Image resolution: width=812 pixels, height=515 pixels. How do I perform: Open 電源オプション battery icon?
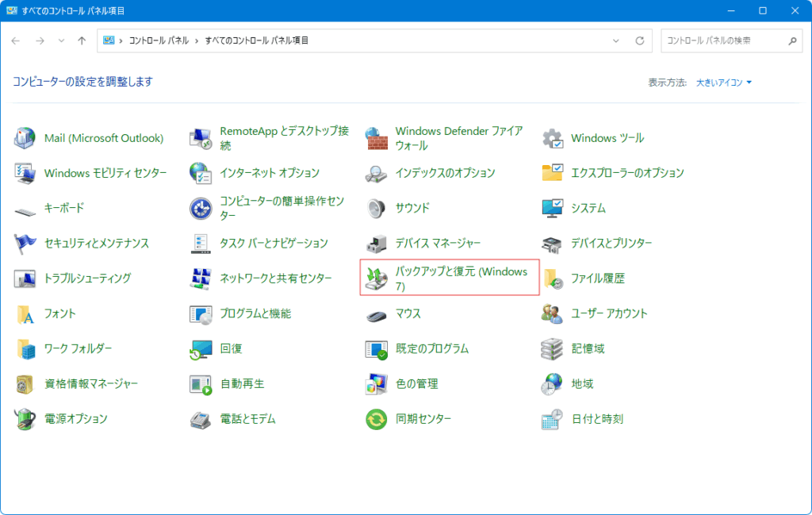point(25,419)
